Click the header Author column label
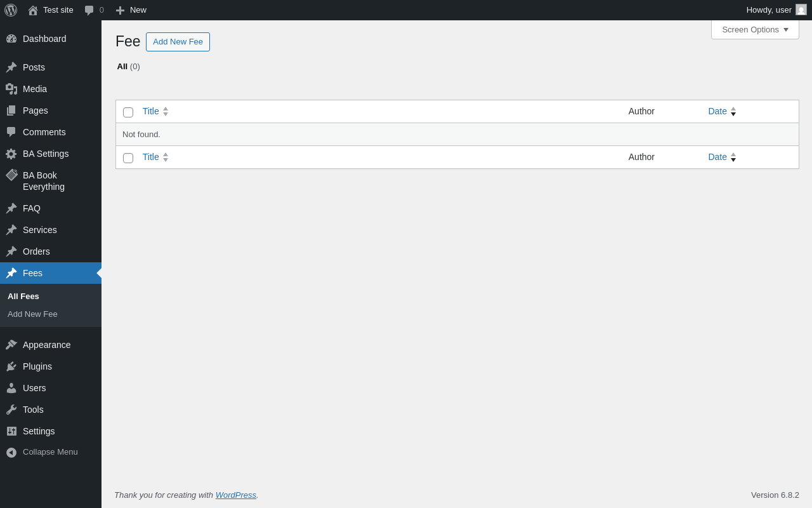Screen dimensions: 812x508 pyautogui.click(x=641, y=111)
